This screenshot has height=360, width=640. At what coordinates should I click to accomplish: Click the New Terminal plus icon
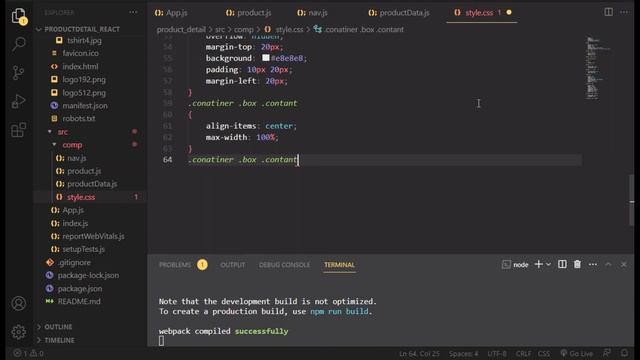pyautogui.click(x=538, y=264)
